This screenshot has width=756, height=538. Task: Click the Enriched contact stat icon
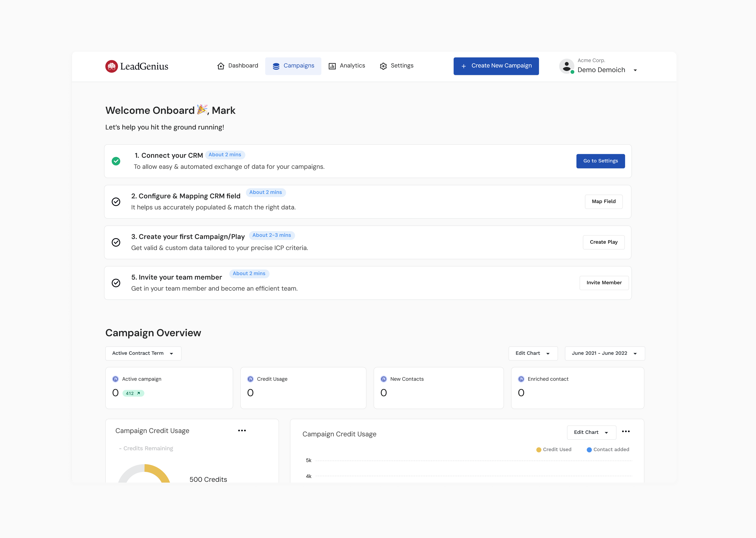click(x=521, y=379)
